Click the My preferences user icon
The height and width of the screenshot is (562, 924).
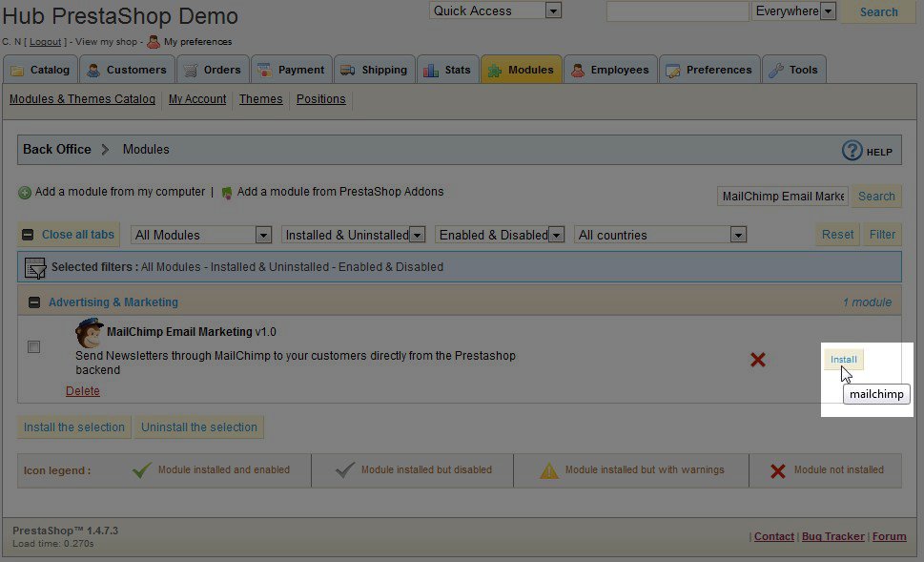tap(153, 42)
